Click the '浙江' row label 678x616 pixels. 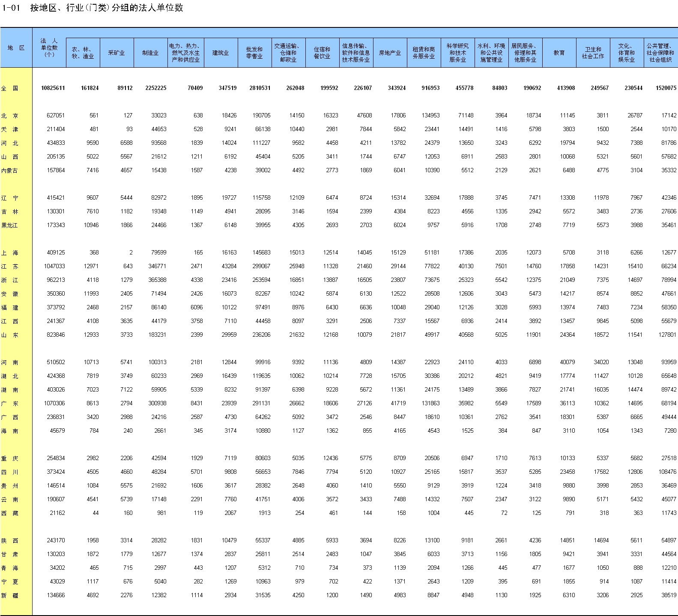click(9, 280)
